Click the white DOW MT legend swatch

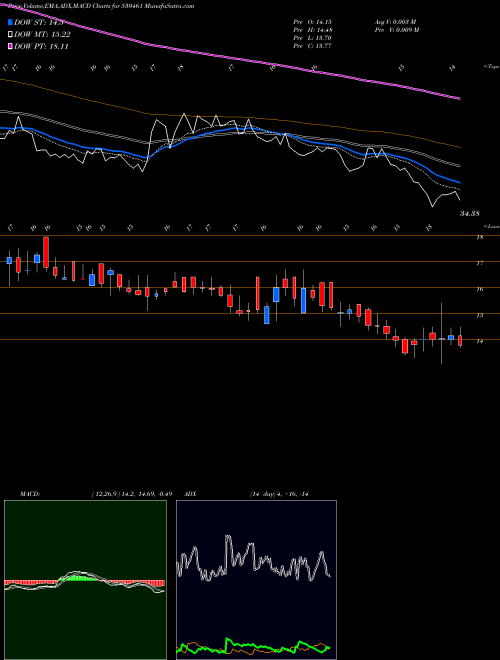(x=10, y=35)
